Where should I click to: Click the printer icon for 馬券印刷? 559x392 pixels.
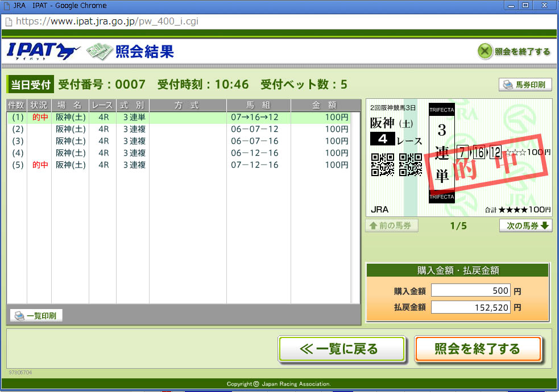(x=508, y=85)
